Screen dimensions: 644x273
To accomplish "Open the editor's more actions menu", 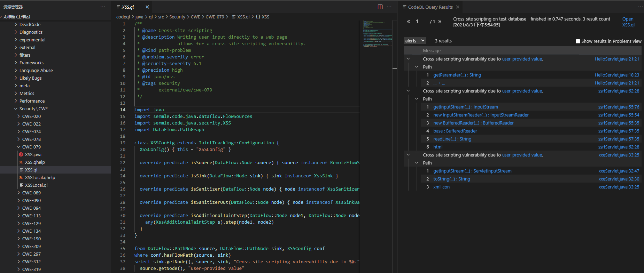I will [389, 7].
